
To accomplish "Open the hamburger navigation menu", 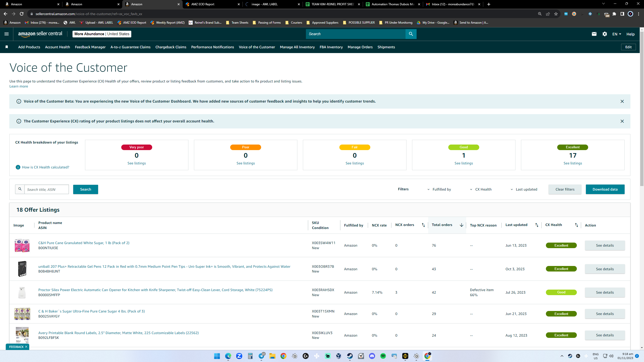I will [7, 34].
